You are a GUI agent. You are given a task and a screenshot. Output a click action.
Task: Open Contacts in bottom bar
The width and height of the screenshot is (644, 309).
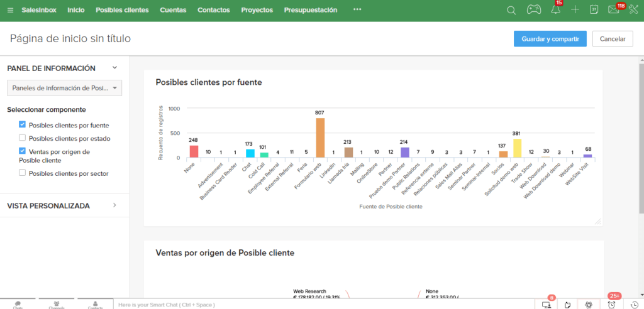(95, 305)
